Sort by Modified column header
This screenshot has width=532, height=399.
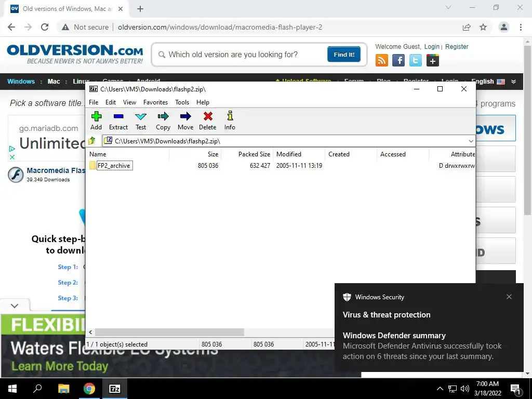(x=299, y=154)
